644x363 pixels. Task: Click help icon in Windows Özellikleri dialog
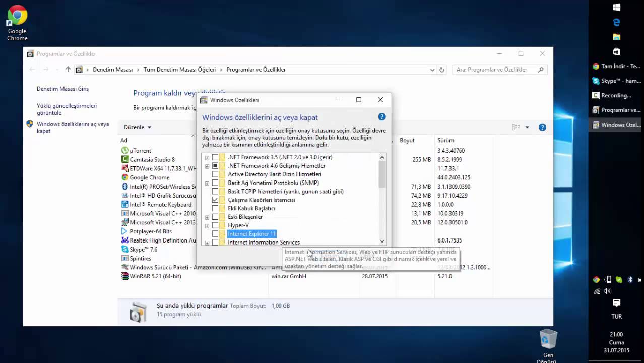[382, 117]
